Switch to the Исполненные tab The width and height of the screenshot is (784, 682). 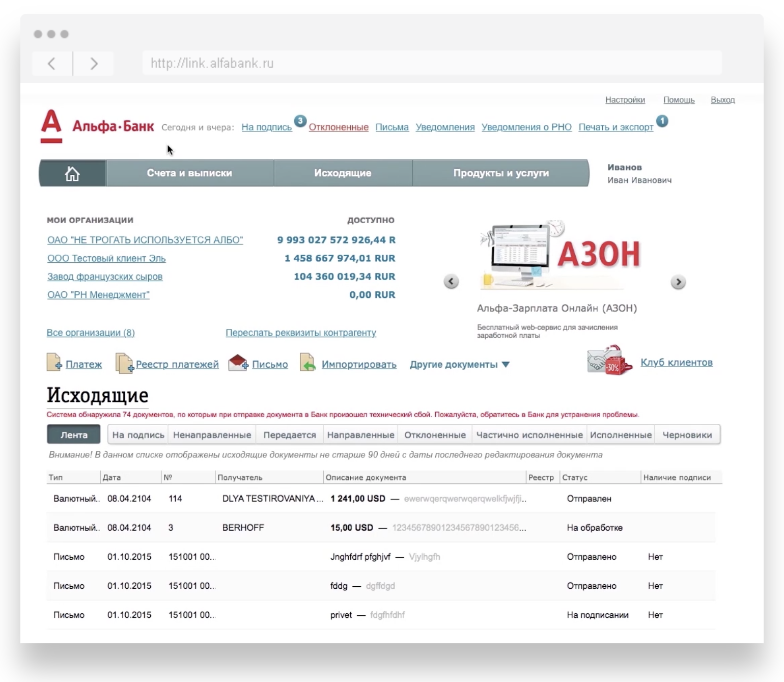[621, 435]
